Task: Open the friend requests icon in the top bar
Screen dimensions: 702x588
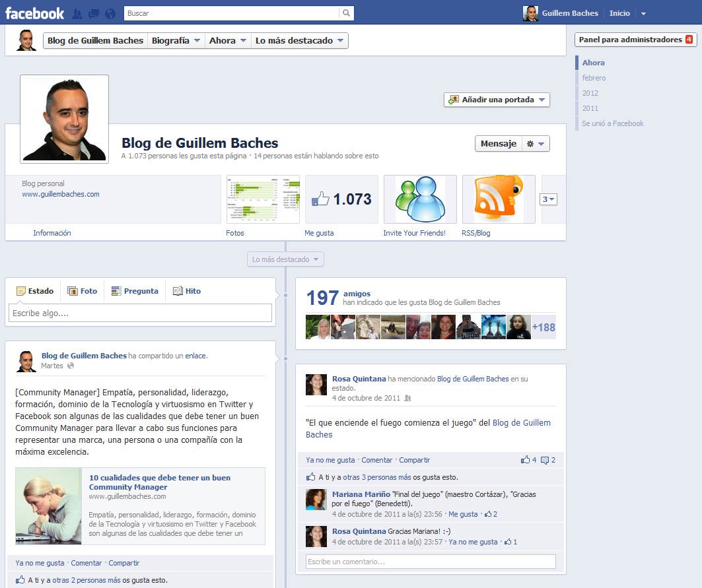Action: pyautogui.click(x=77, y=14)
